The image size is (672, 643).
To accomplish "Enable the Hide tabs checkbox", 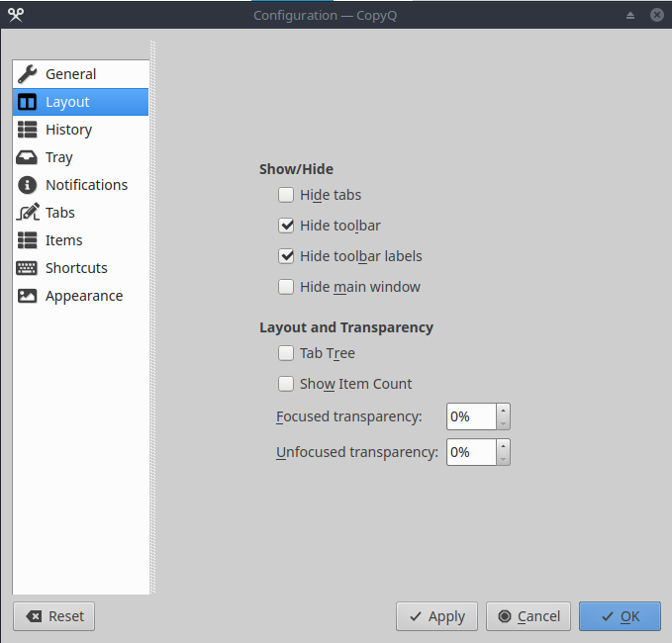I will [286, 195].
